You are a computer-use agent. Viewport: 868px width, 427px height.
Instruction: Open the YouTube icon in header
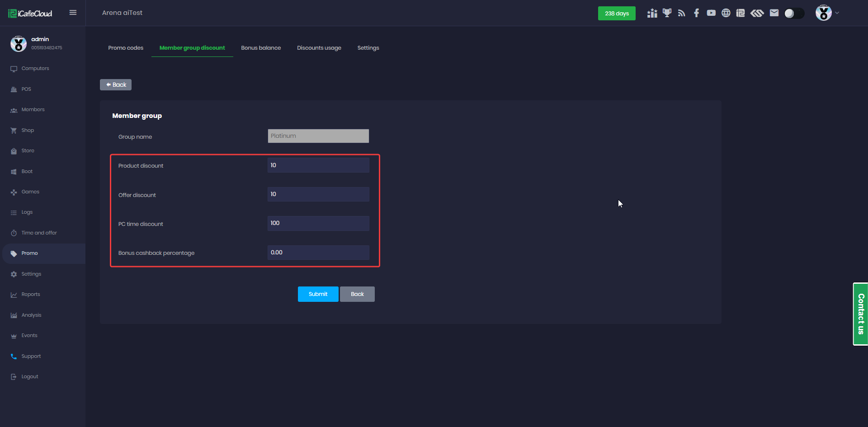pos(711,13)
